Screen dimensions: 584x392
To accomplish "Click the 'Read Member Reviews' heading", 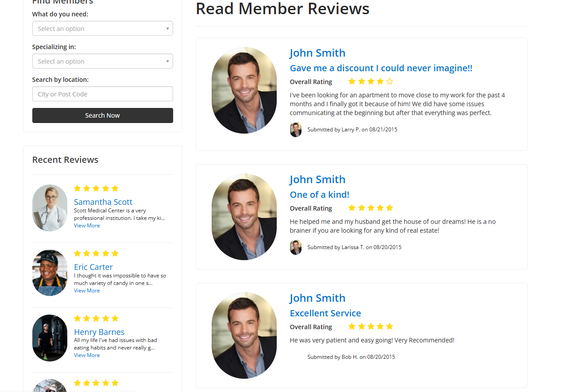I will tap(282, 8).
